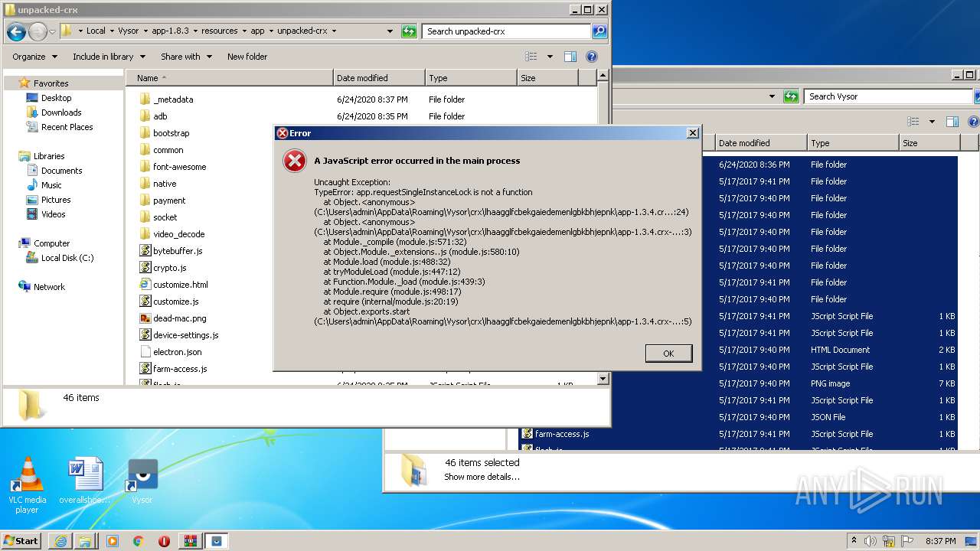This screenshot has width=980, height=551.
Task: Open Local Disk (C:) in the navigation pane
Action: pos(67,258)
